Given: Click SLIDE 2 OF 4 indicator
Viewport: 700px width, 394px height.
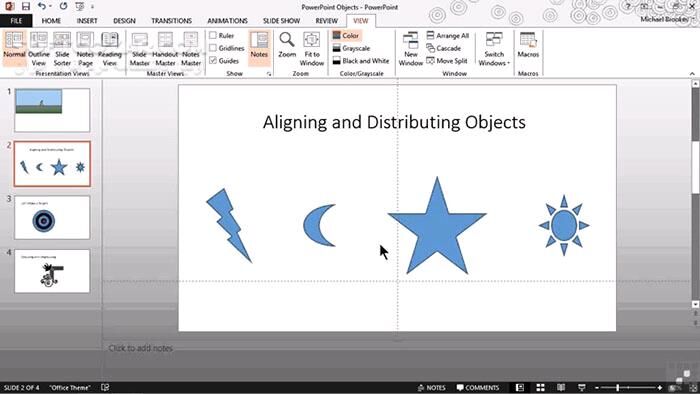Looking at the screenshot, I should point(21,387).
